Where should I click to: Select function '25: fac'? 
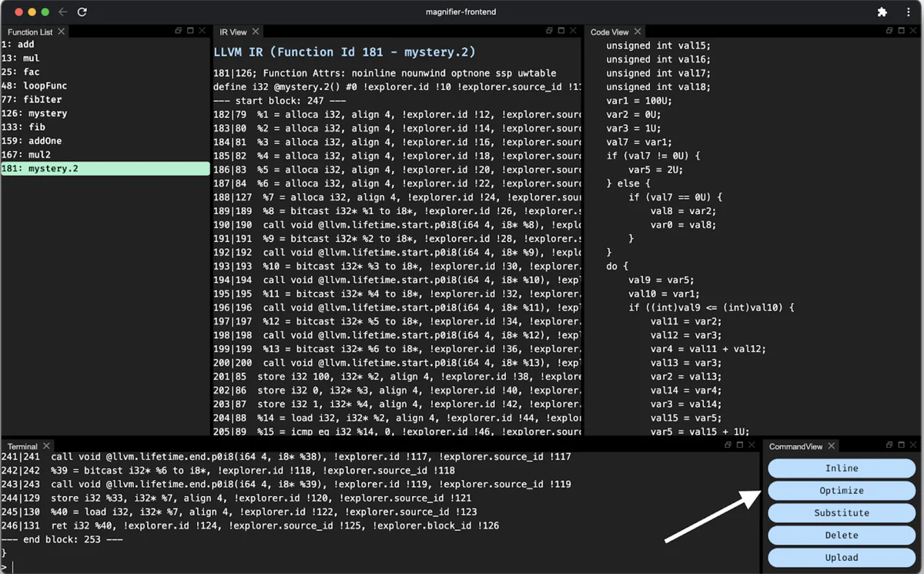tap(105, 72)
